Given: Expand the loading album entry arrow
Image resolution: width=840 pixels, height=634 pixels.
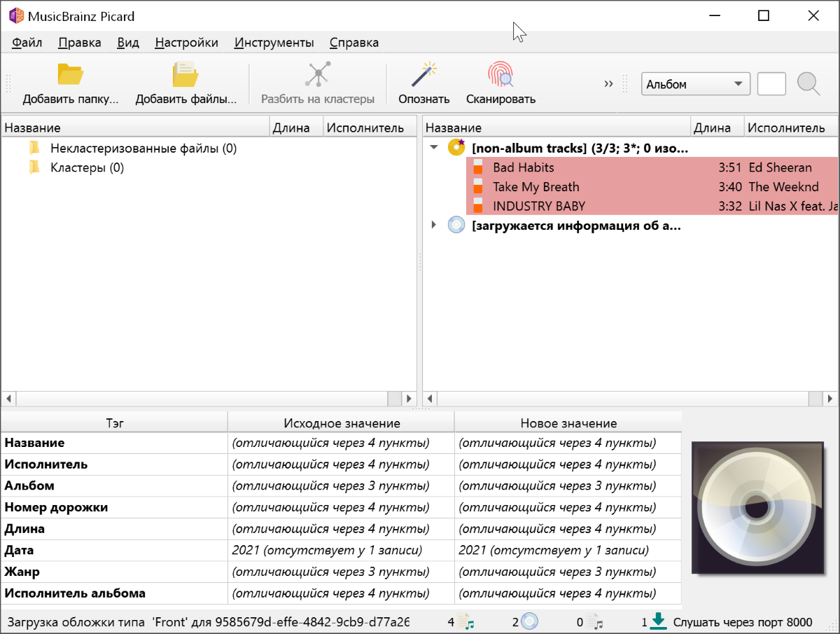Looking at the screenshot, I should click(x=434, y=225).
